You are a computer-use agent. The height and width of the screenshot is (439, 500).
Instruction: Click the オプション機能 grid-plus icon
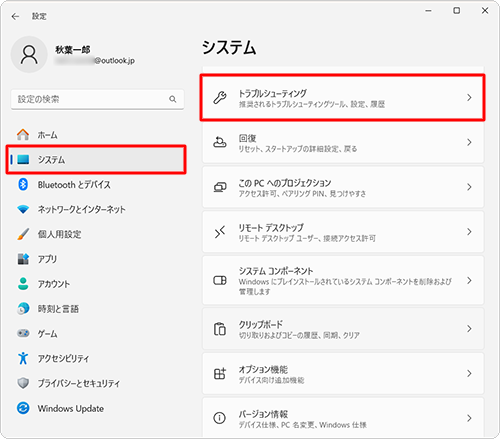click(x=220, y=373)
